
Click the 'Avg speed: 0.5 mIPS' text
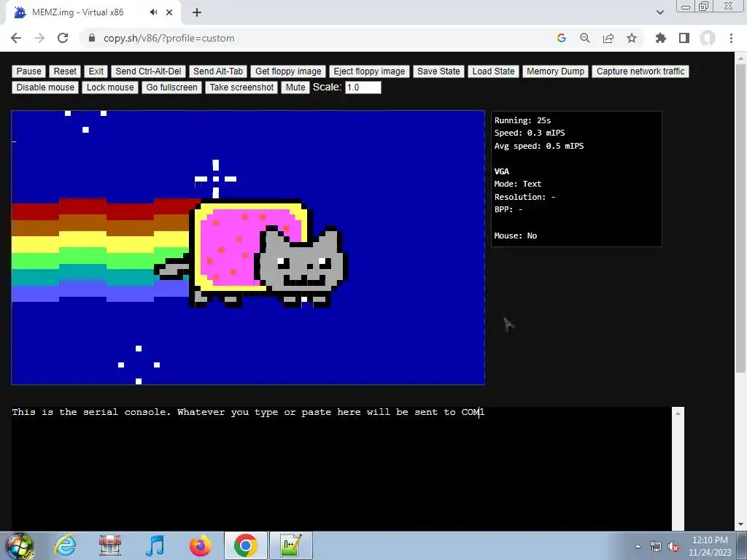click(x=539, y=146)
